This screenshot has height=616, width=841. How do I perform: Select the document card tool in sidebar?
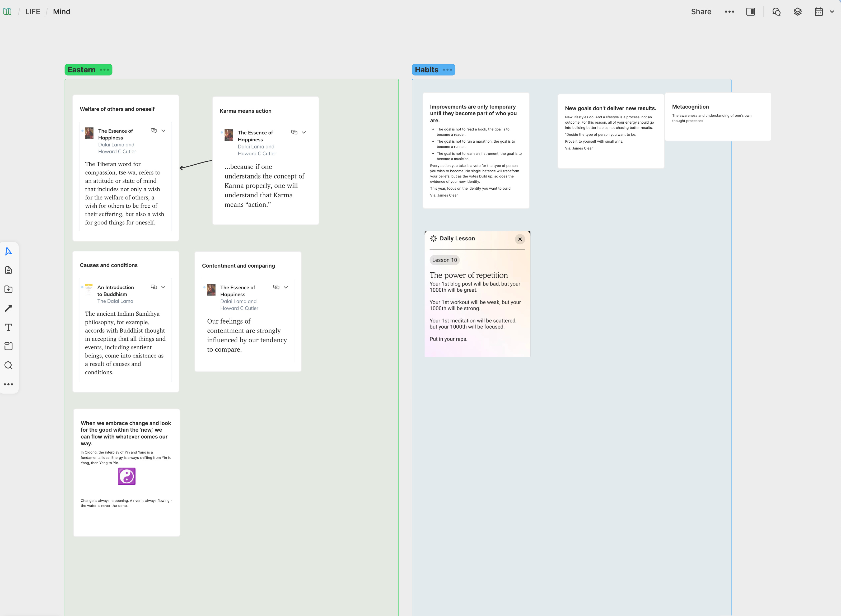click(x=8, y=270)
